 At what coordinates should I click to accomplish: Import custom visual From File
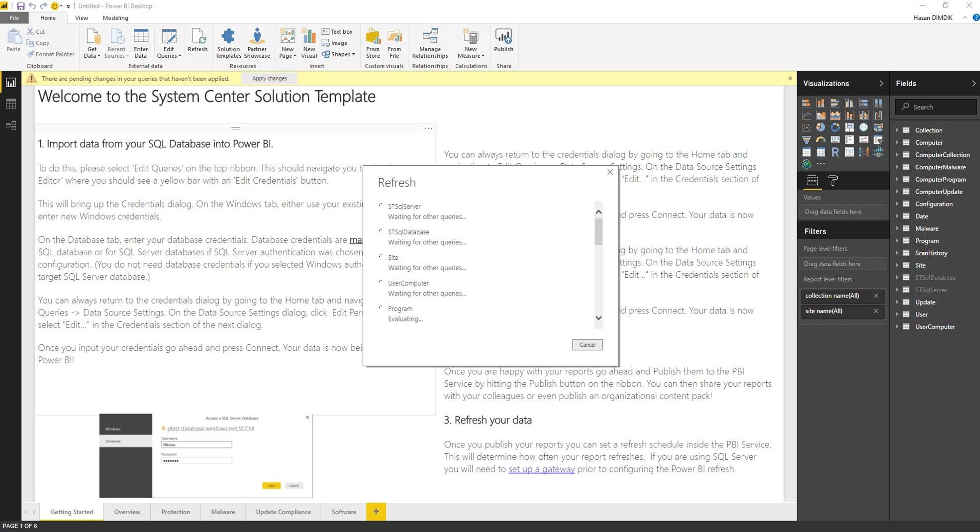(x=394, y=43)
